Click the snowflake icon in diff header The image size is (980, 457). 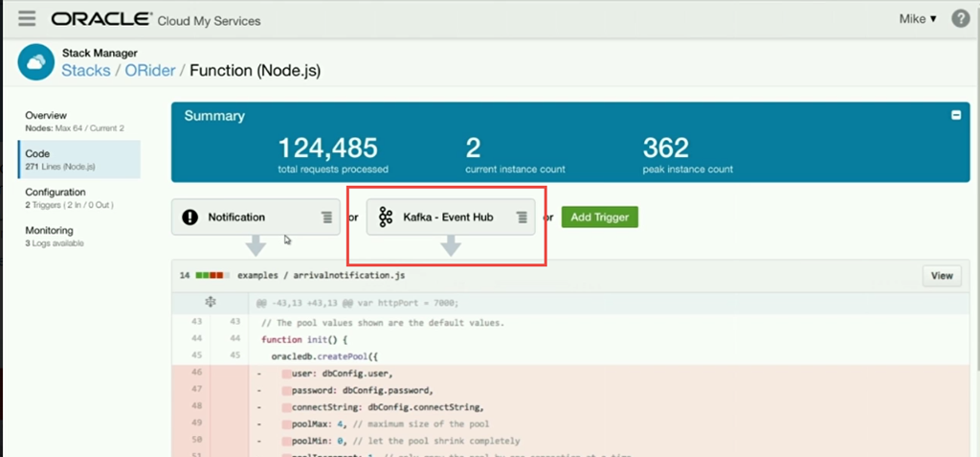211,302
